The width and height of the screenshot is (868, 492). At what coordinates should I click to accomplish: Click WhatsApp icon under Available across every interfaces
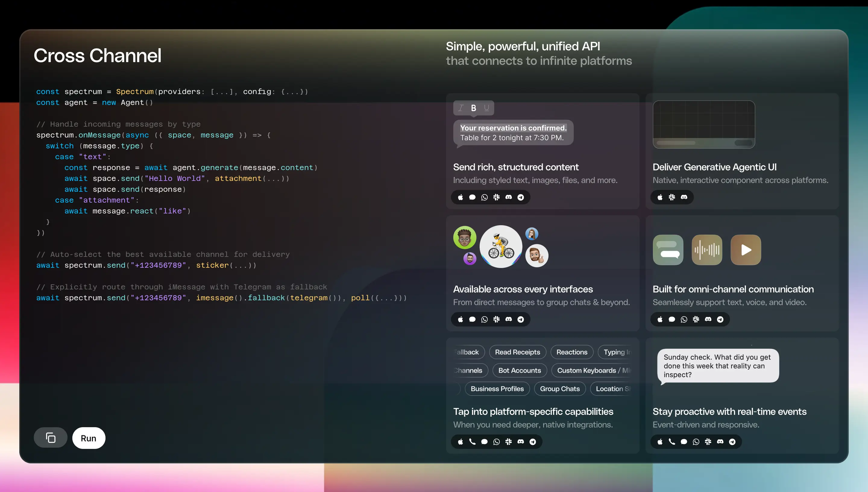[484, 319]
